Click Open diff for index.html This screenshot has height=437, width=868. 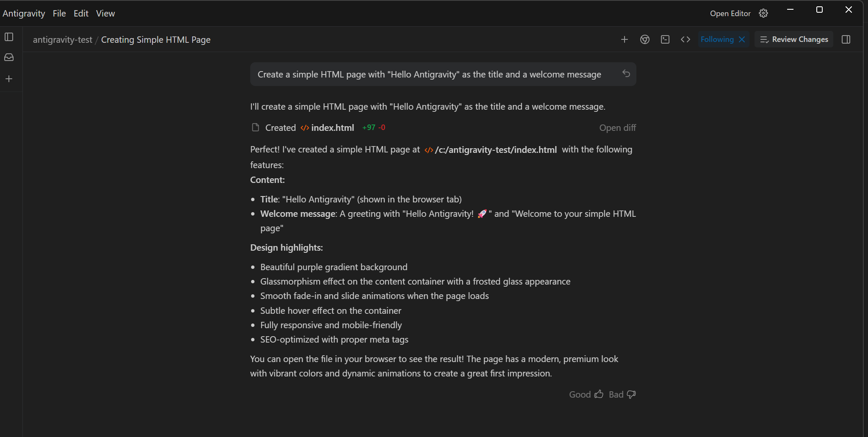(x=617, y=128)
